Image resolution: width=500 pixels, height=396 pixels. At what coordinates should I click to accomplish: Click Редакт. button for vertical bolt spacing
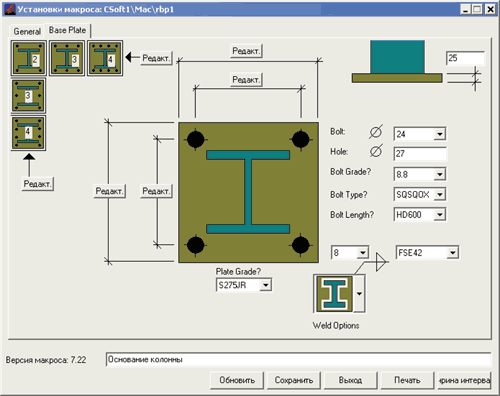pos(156,191)
